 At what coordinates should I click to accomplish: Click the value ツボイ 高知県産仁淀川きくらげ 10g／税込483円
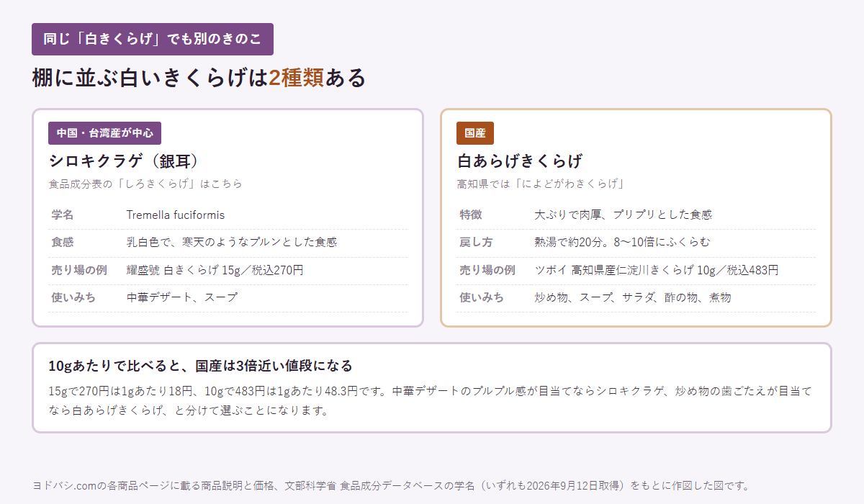point(657,270)
